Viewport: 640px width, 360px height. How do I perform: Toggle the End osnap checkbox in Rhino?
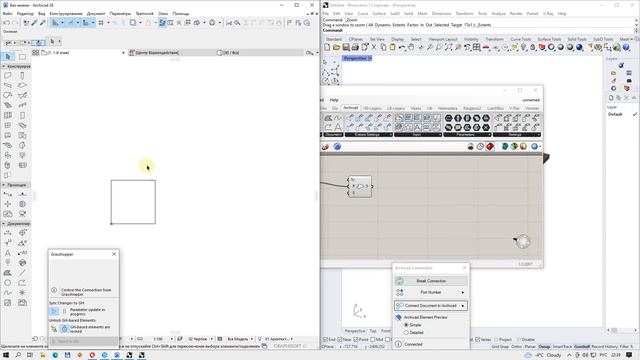325,340
